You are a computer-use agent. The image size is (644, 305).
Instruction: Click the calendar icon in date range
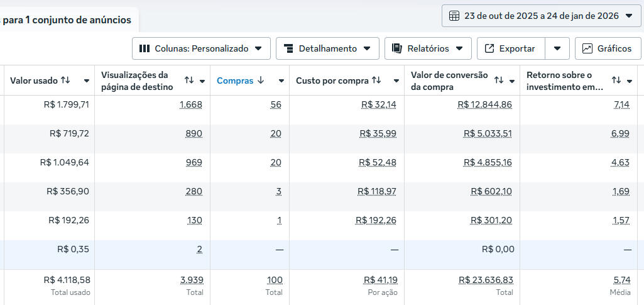454,16
